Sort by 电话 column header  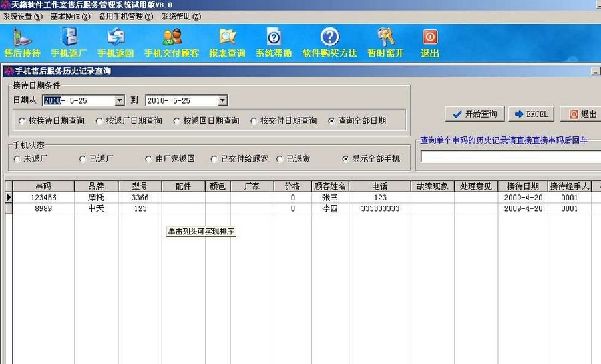point(380,186)
